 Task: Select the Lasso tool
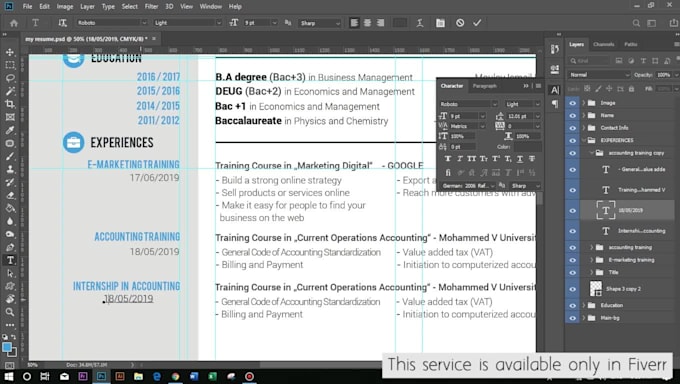pos(10,78)
